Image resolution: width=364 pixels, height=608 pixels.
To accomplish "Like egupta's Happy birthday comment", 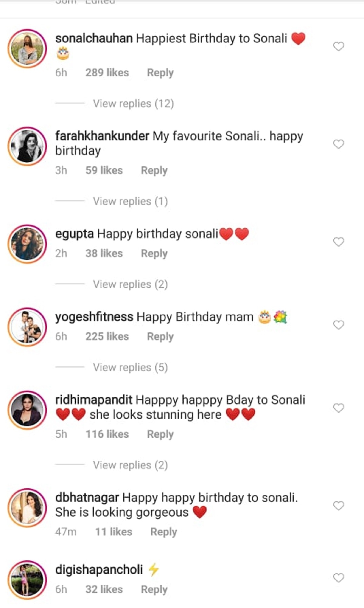I will tap(339, 242).
